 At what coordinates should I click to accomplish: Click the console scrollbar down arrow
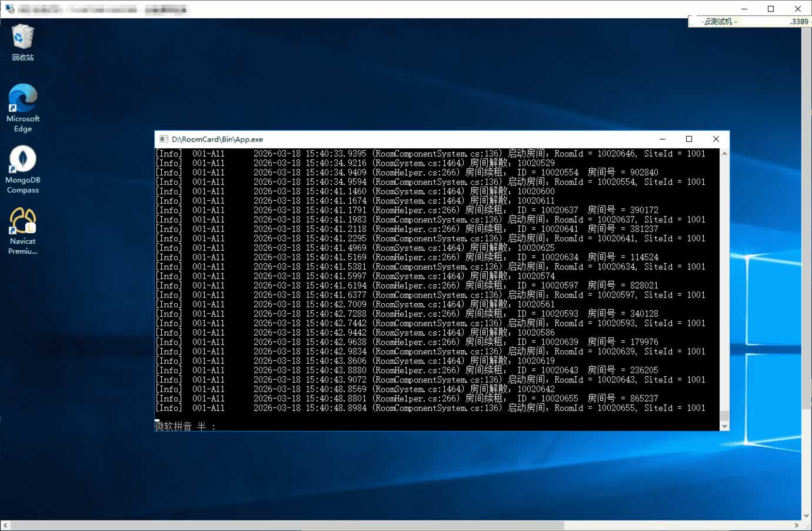[x=724, y=426]
